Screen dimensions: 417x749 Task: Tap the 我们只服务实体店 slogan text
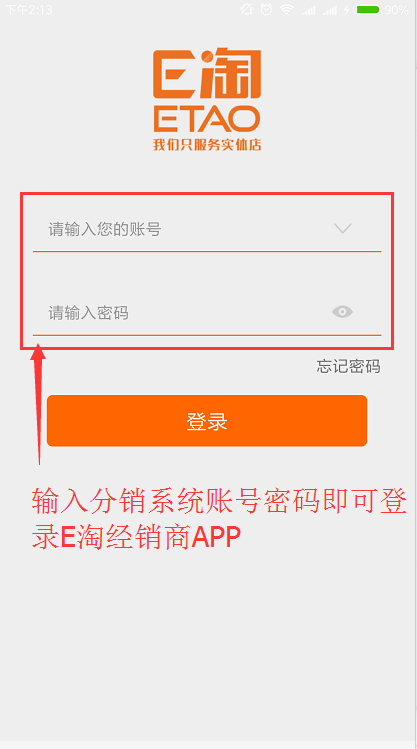pos(207,145)
